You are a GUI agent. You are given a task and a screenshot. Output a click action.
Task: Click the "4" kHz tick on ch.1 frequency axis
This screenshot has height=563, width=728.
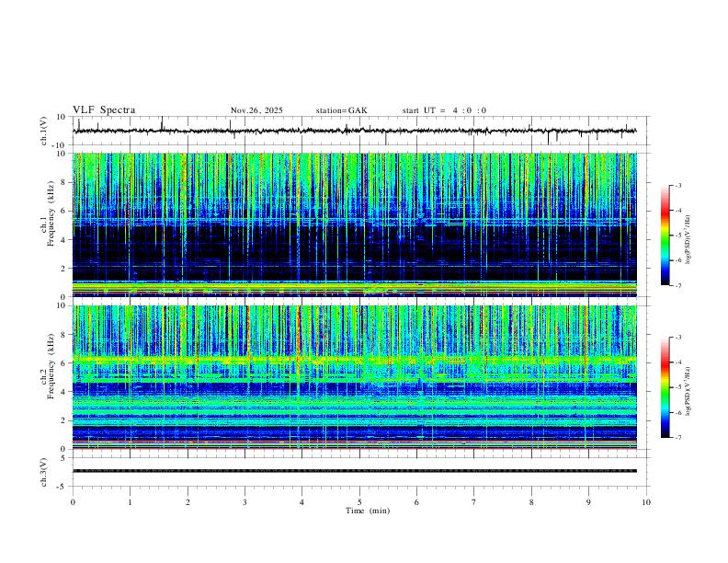point(64,240)
